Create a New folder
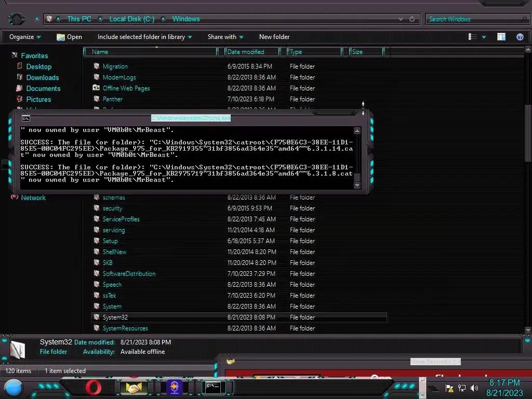The image size is (532, 399). point(274,37)
